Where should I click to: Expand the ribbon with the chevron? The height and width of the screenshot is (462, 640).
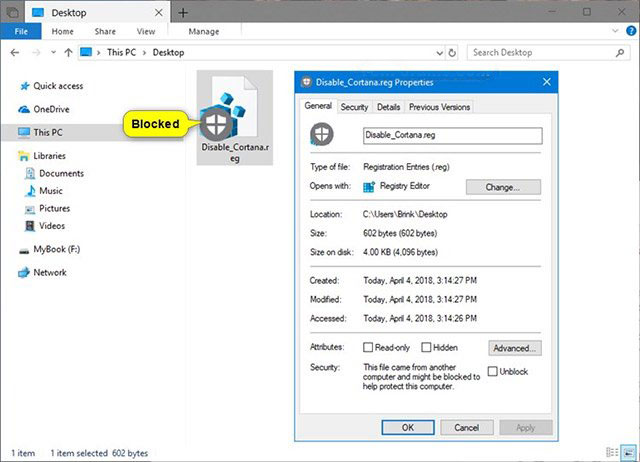pyautogui.click(x=615, y=31)
